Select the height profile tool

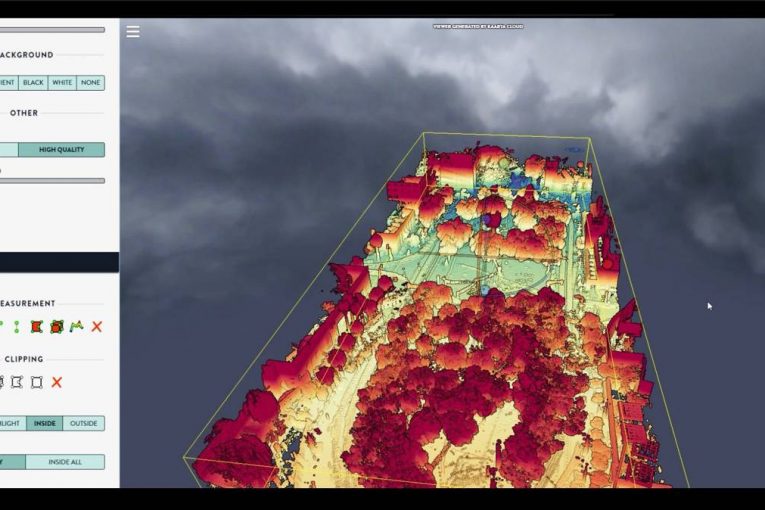[x=77, y=326]
